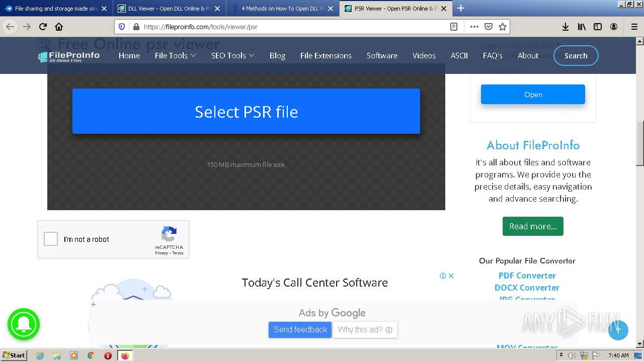Open the file explorer taskbar icon
Screen dimensions: 644x362
(x=57, y=355)
